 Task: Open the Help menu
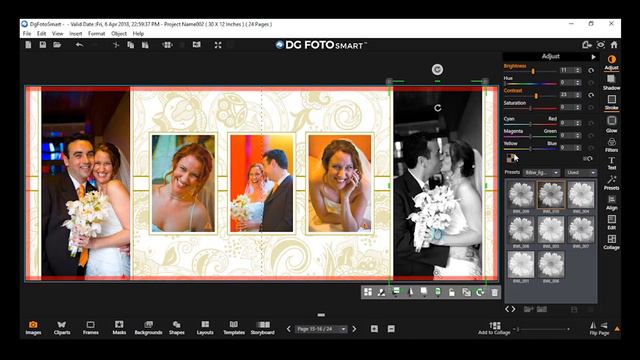pyautogui.click(x=138, y=33)
